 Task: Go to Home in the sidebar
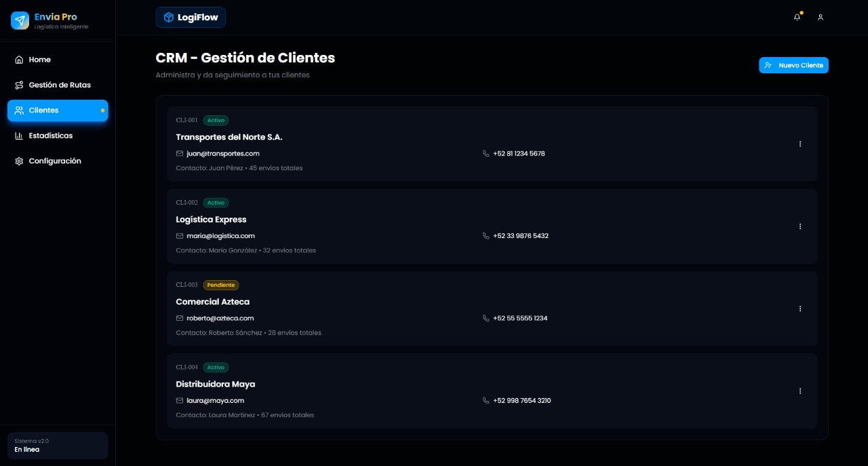tap(39, 60)
